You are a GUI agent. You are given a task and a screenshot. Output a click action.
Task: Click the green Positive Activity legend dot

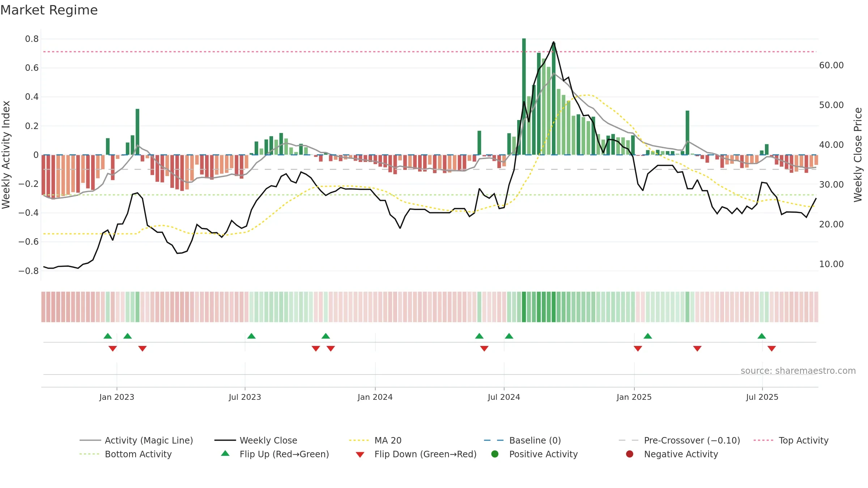(495, 454)
